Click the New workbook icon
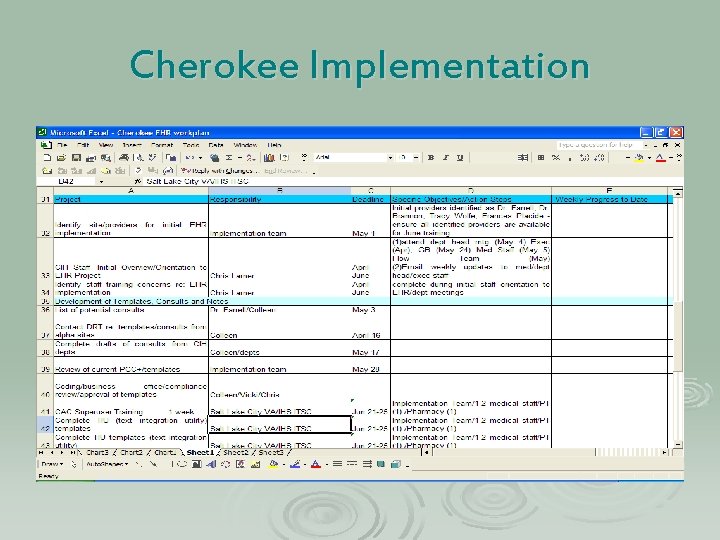 coord(47,158)
